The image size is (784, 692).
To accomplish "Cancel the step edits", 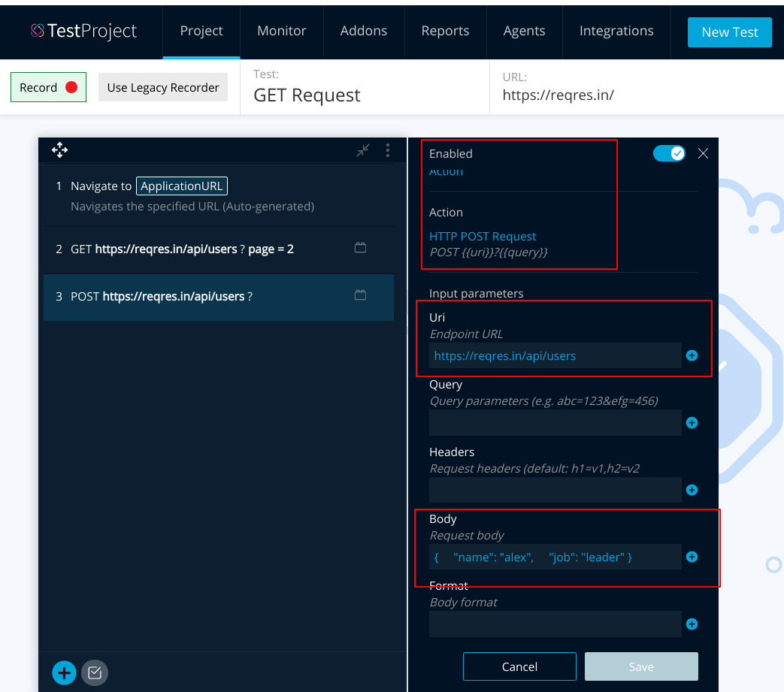I will pyautogui.click(x=519, y=666).
